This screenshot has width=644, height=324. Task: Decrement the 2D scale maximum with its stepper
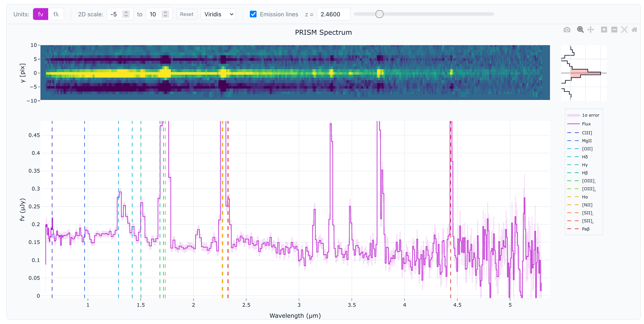tap(165, 16)
